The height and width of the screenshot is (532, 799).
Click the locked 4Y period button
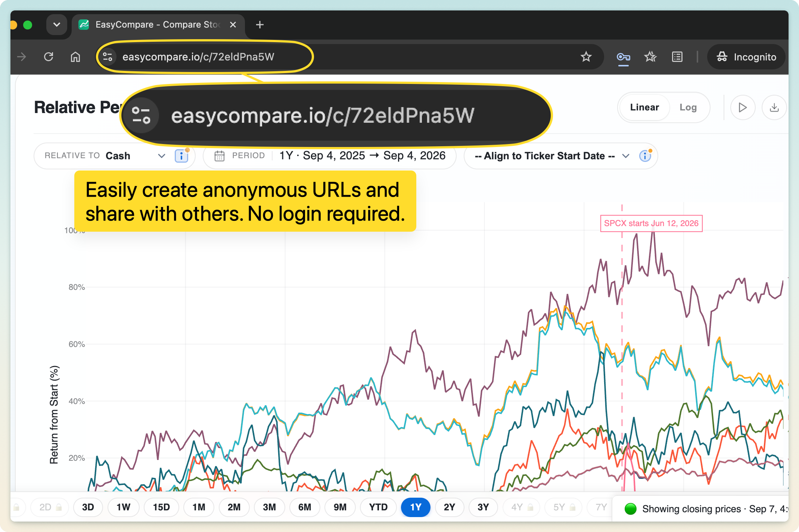pyautogui.click(x=522, y=507)
